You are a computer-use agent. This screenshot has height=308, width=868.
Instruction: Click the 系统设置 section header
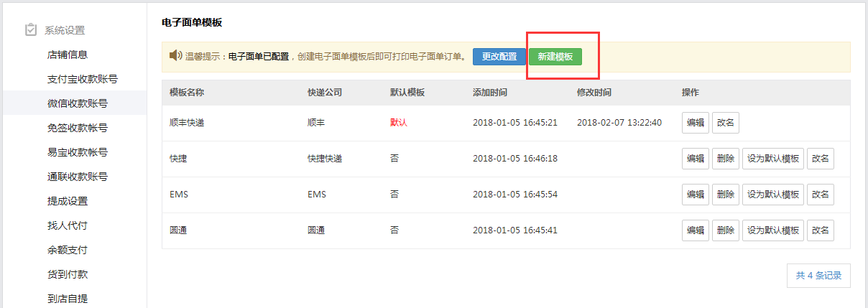(x=65, y=30)
